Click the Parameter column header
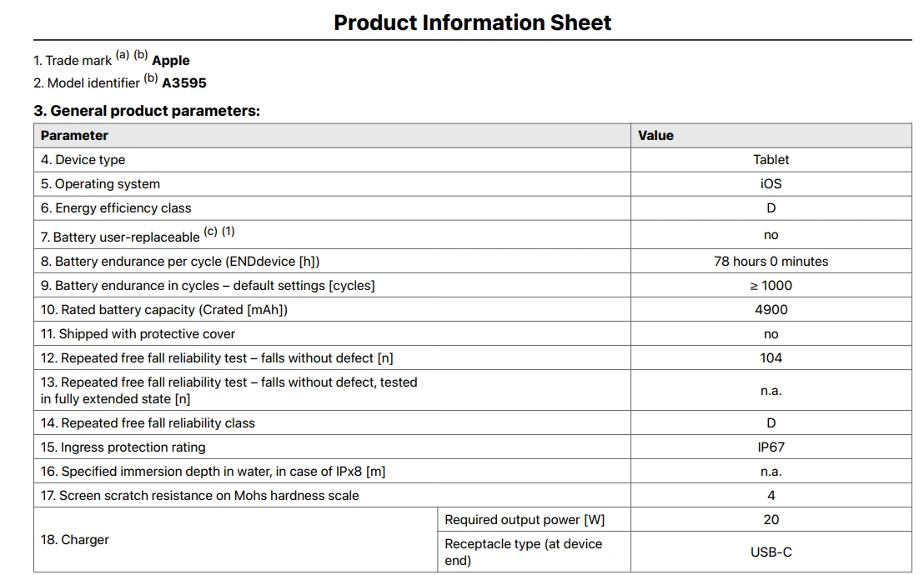The image size is (924, 575). pos(74,136)
